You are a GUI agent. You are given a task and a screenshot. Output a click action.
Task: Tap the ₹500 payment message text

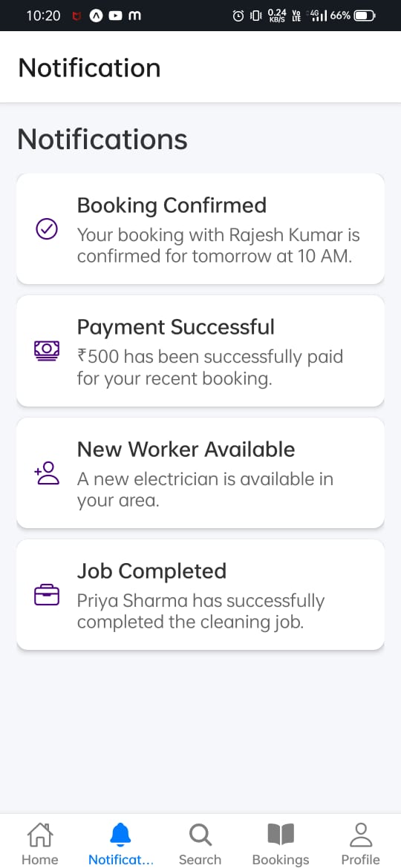[x=210, y=367]
